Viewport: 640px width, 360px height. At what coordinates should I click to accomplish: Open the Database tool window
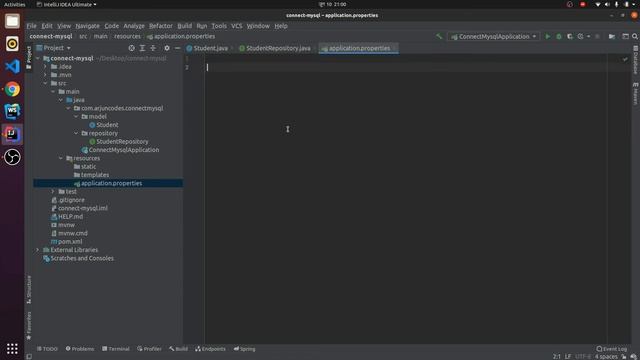click(x=636, y=60)
